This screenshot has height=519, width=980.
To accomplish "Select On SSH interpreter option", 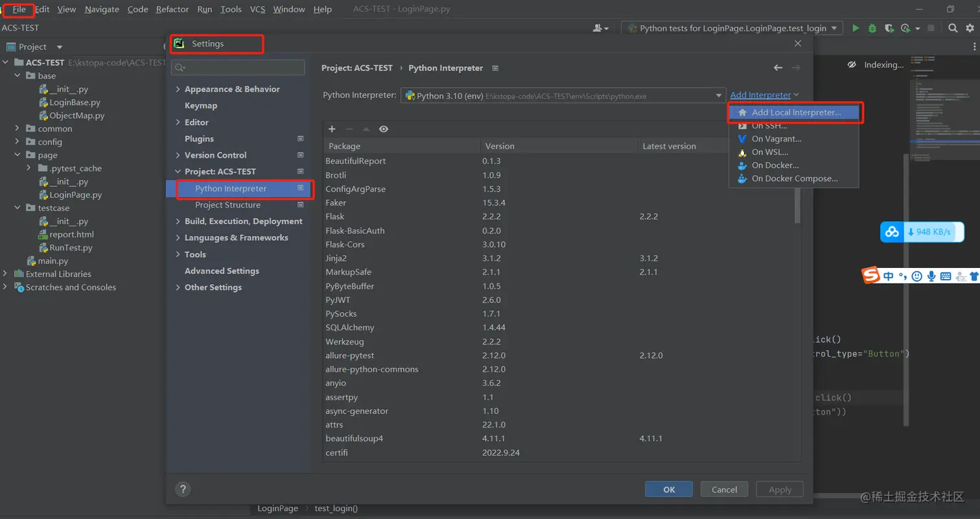I will point(794,126).
